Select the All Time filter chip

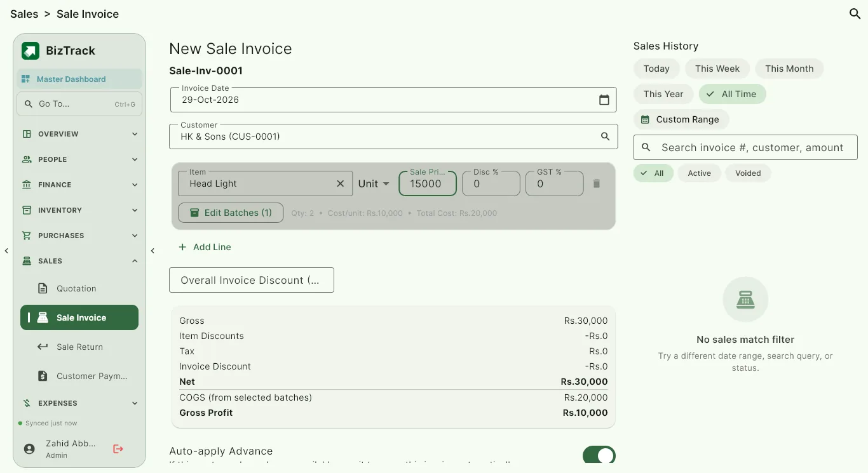tap(733, 94)
